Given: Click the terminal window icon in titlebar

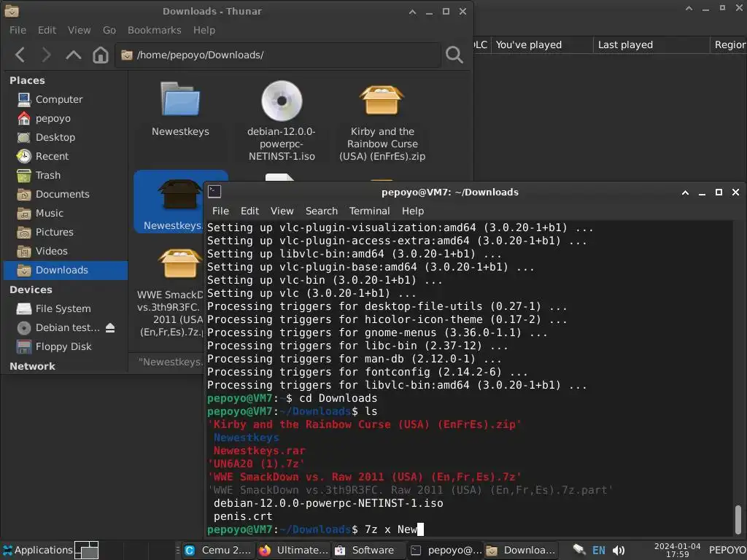Looking at the screenshot, I should click(x=214, y=192).
